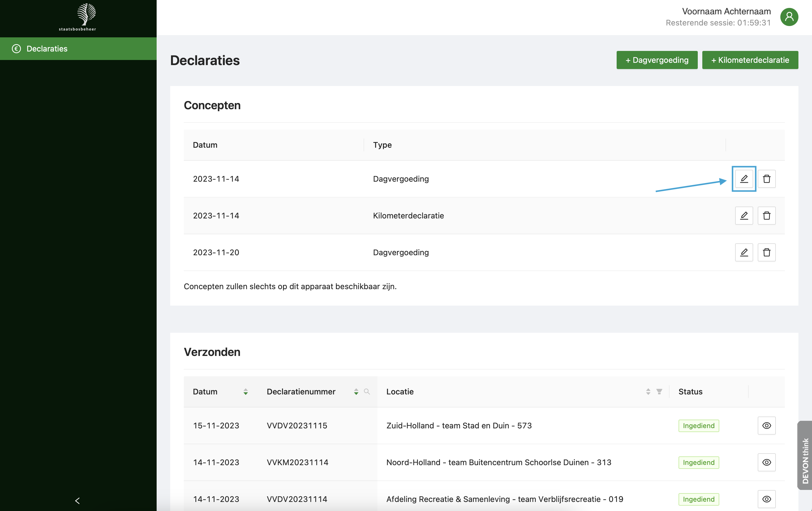This screenshot has width=812, height=511.
Task: View declaration VVKM20231114 with eye icon
Action: (766, 462)
